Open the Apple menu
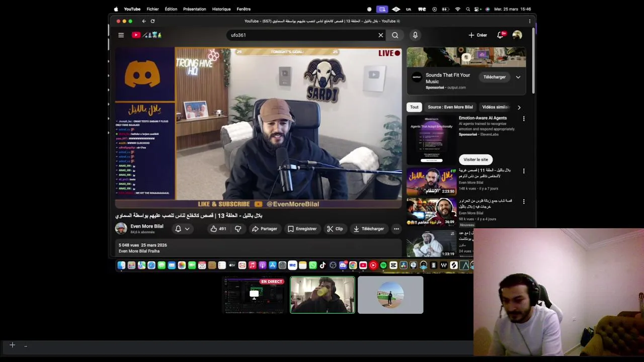644x362 pixels. (116, 9)
